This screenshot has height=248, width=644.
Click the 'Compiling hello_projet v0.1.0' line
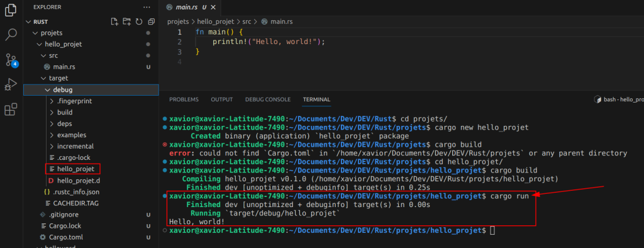click(x=370, y=179)
